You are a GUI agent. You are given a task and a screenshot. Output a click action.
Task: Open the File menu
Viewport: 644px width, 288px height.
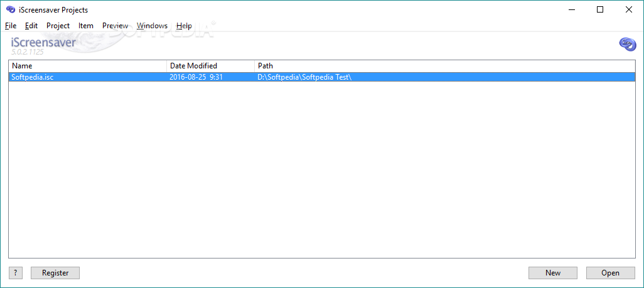click(11, 26)
